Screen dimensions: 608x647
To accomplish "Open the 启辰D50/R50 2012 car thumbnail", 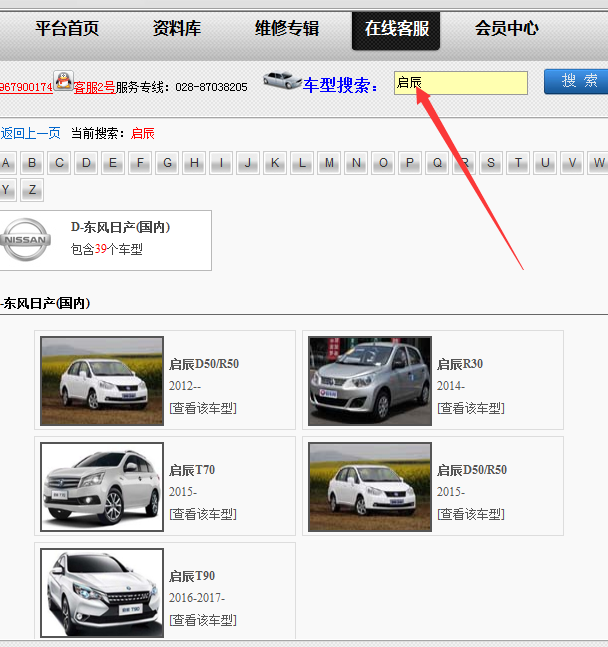I will [x=102, y=381].
